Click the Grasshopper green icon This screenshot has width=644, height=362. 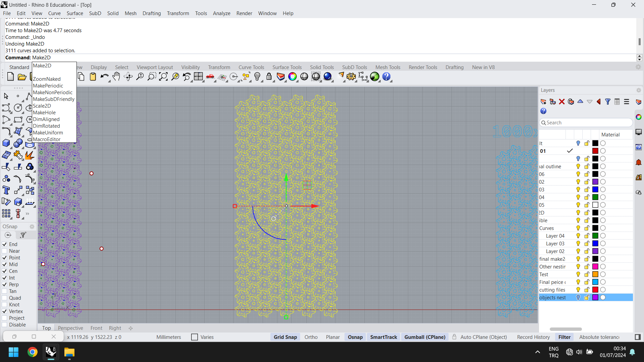(375, 77)
